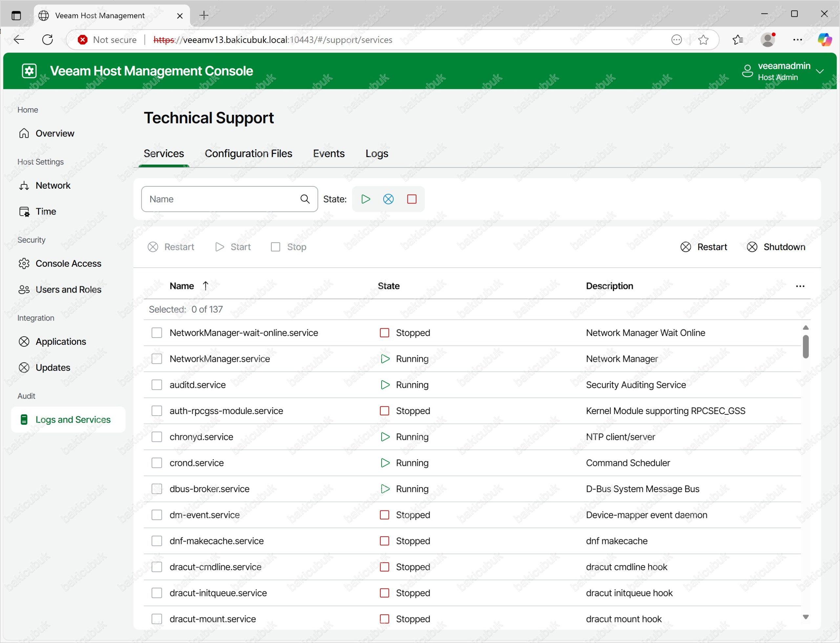840x643 pixels.
Task: Click the host Restart button
Action: tap(704, 247)
